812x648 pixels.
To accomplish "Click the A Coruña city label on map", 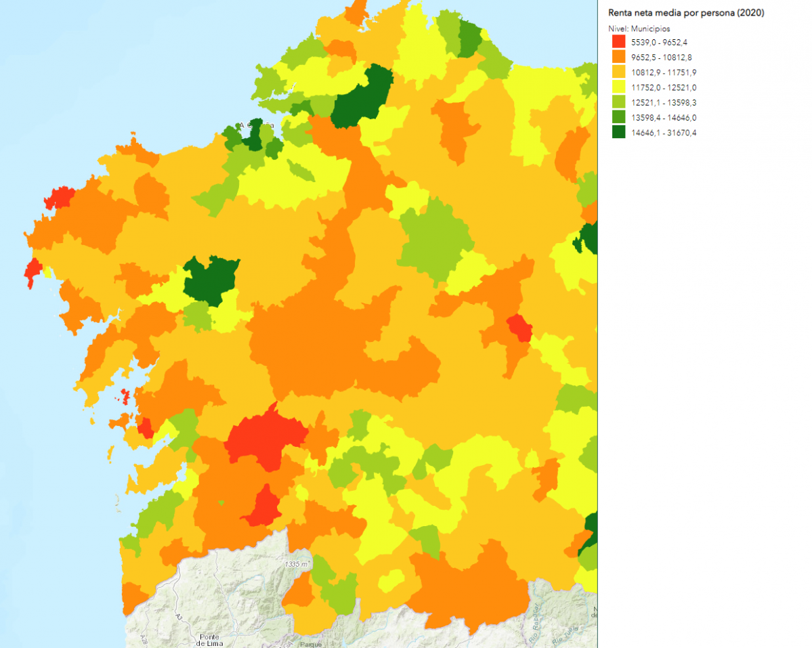I will [x=257, y=126].
